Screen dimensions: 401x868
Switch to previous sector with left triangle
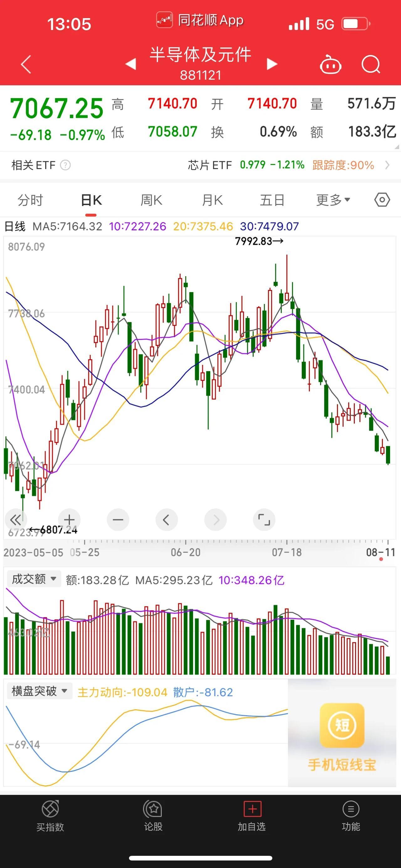pos(131,64)
